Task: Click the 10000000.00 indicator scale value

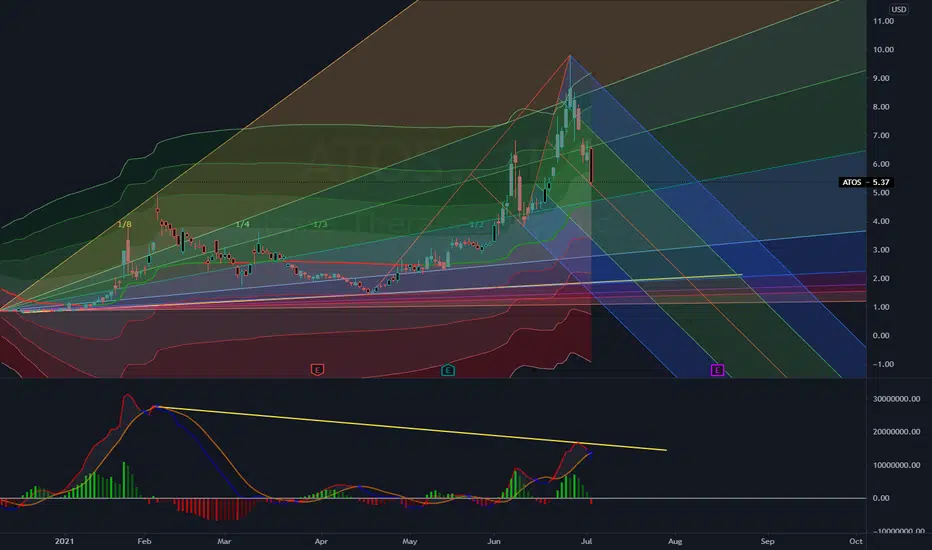Action: [896, 464]
